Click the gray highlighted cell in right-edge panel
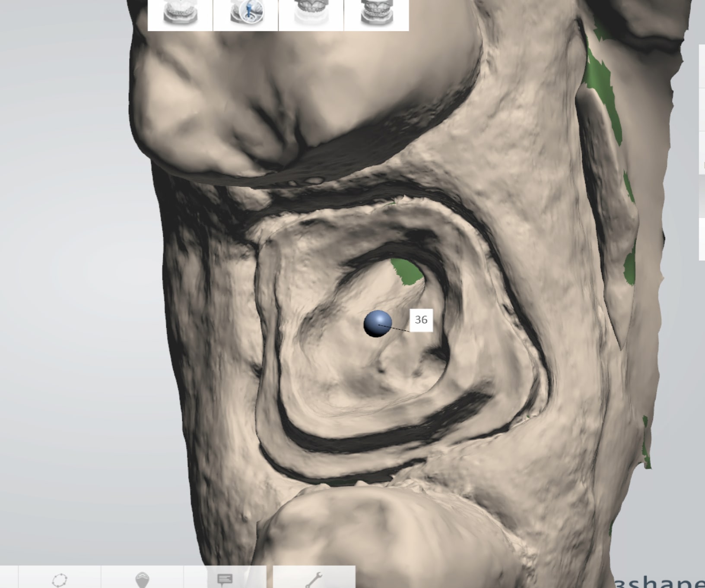Screen dimensions: 705x588 [702, 196]
